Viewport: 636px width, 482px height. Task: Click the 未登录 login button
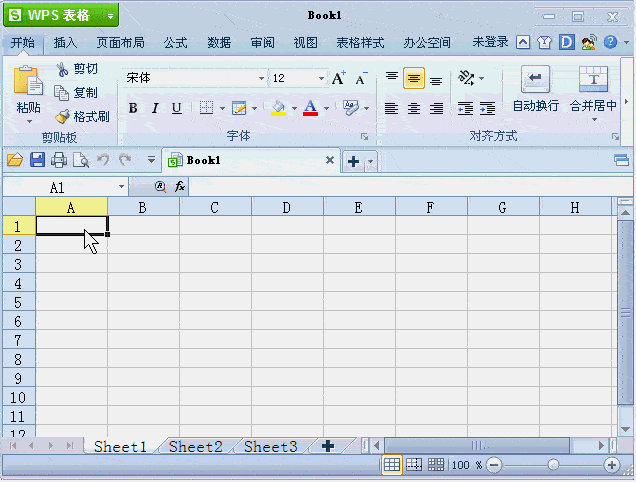pyautogui.click(x=490, y=42)
